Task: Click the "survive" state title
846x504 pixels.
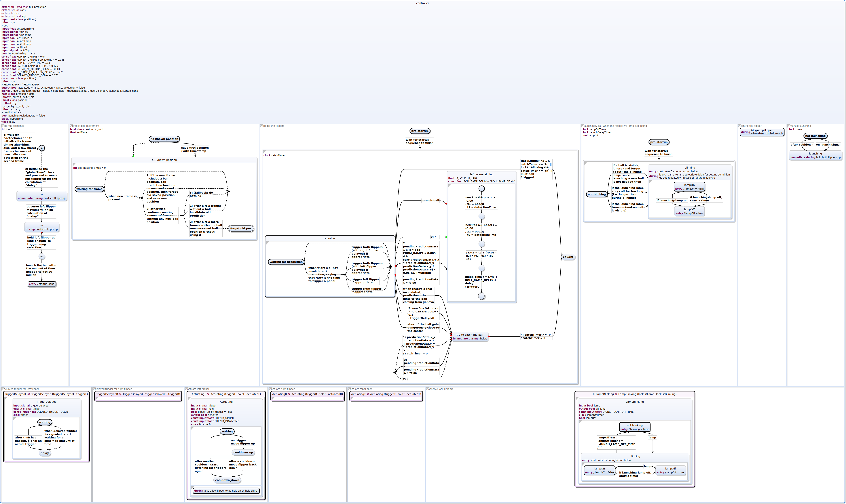Action: (x=330, y=238)
